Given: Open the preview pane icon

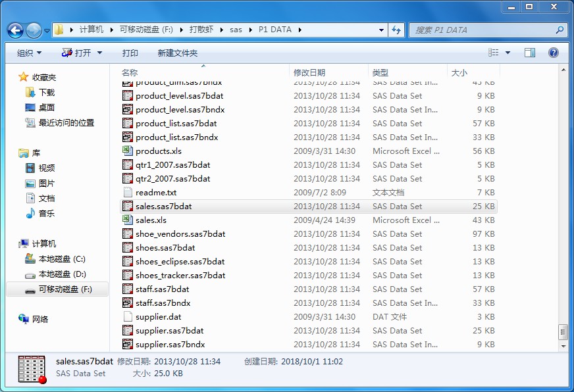Looking at the screenshot, I should coord(529,52).
